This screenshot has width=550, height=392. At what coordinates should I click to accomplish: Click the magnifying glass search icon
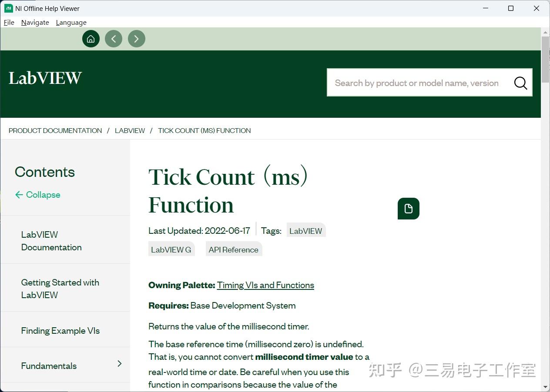tap(520, 83)
